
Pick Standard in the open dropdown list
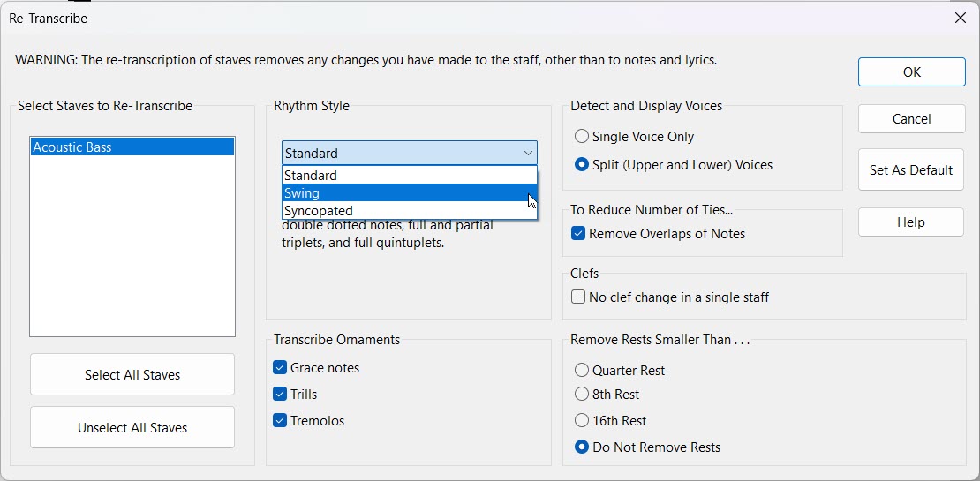click(409, 176)
